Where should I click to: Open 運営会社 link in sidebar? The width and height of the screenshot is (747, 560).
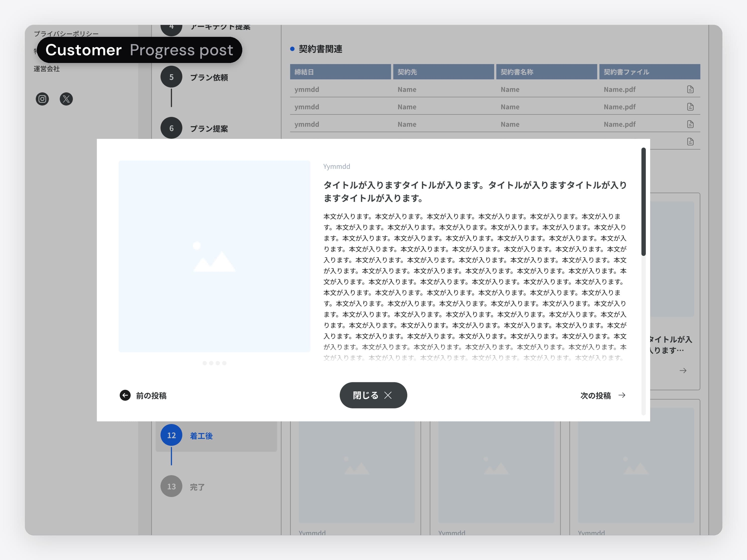(x=47, y=69)
